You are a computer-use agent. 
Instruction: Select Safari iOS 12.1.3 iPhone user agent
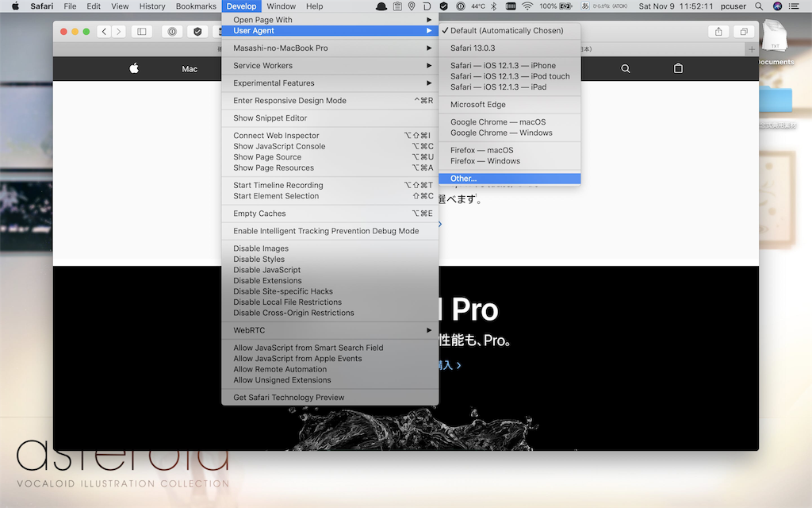510,66
